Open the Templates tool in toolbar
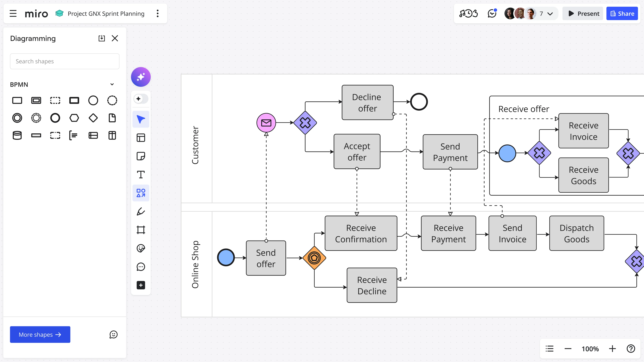 point(141,138)
